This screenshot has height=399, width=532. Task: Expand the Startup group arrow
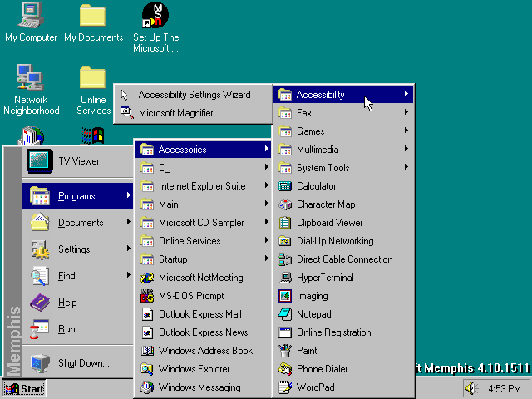click(x=267, y=259)
